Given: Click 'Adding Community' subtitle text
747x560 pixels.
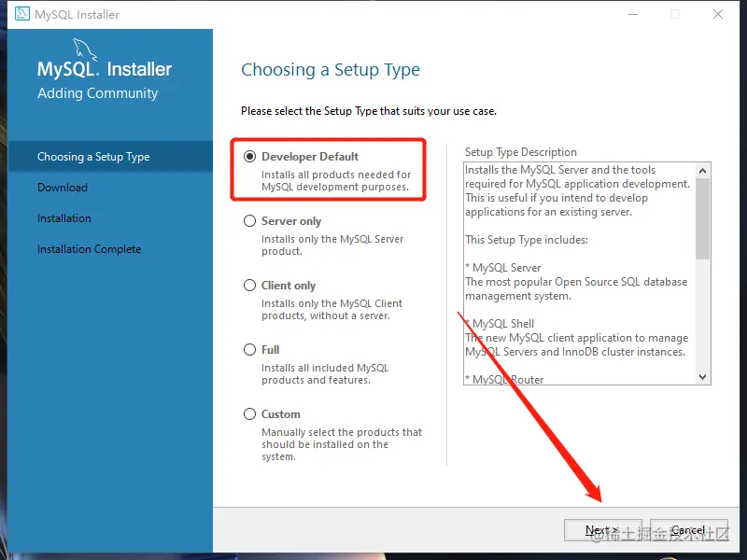Looking at the screenshot, I should (x=98, y=92).
